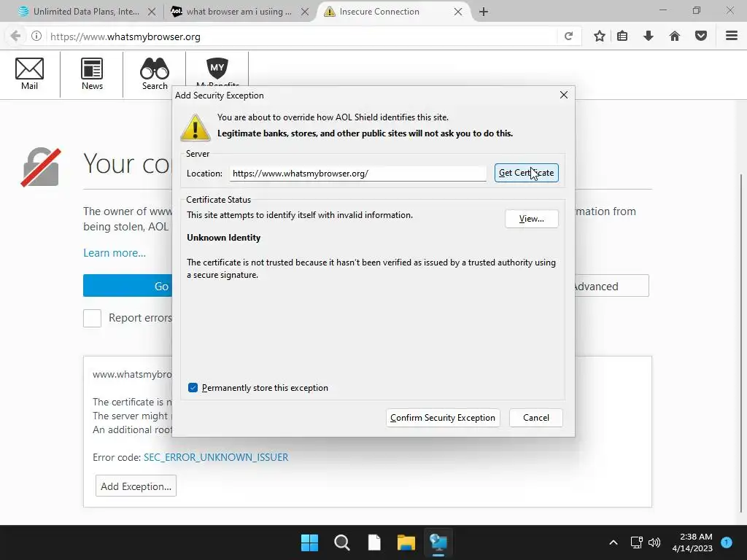This screenshot has height=560, width=747.
Task: Open the Search binoculars icon
Action: point(155,74)
